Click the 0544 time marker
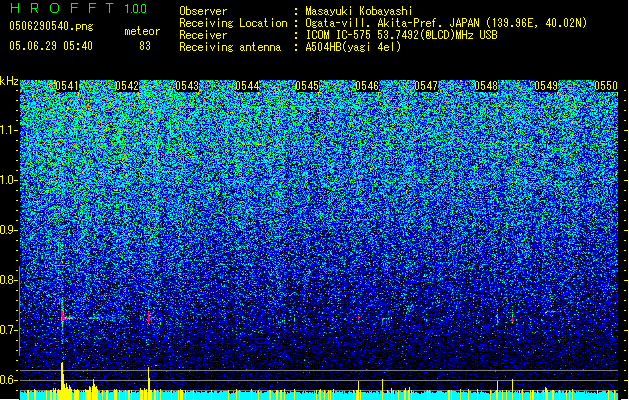The image size is (629, 400). tap(247, 86)
